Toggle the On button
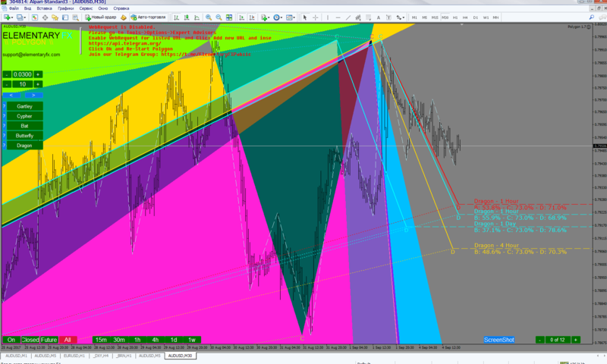This screenshot has height=364, width=607. click(11, 340)
